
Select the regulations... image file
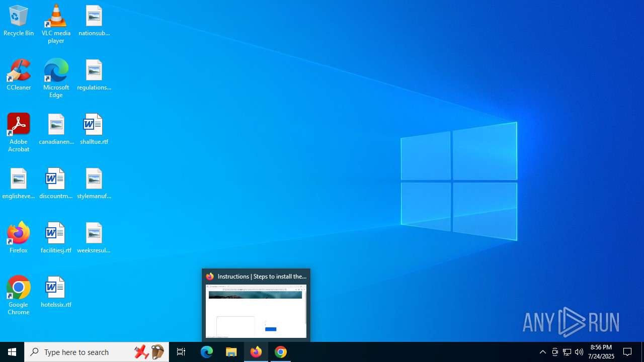94,75
